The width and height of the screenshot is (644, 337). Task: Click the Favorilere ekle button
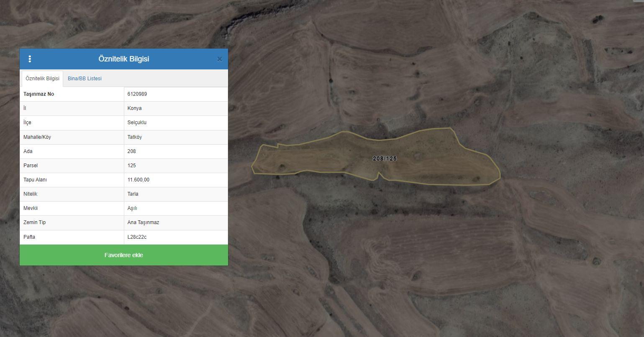tap(124, 255)
